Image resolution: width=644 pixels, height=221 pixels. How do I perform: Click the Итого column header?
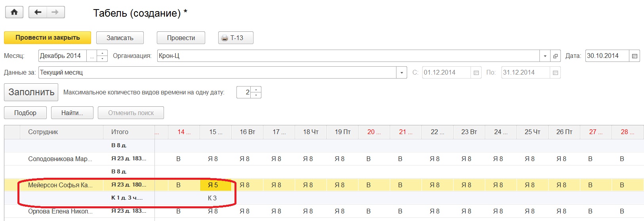[x=129, y=132]
